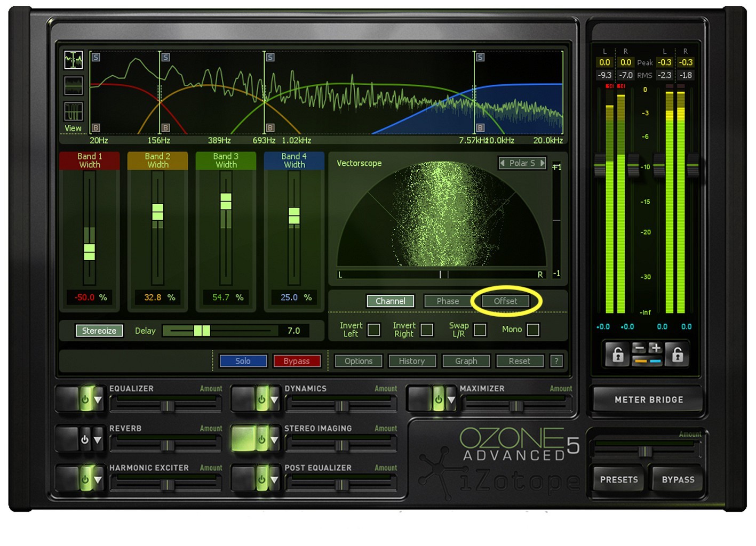Toggle Maximizer module power button
This screenshot has height=546, width=756.
pos(438,399)
